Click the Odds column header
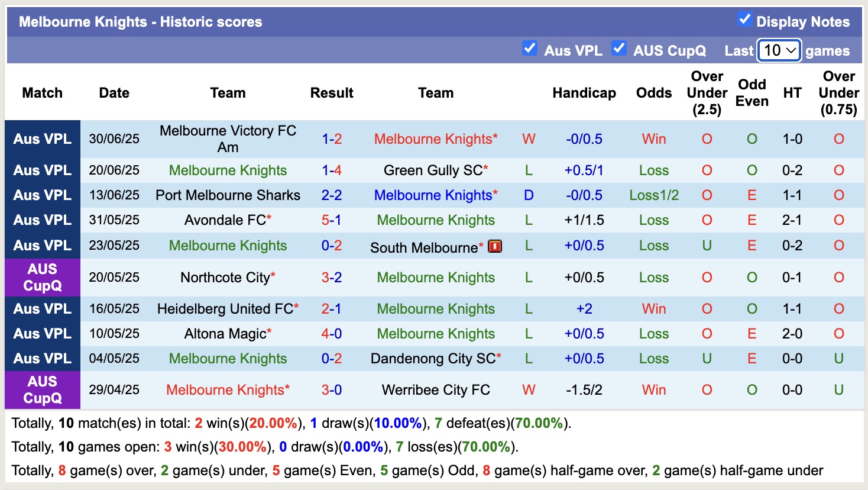The height and width of the screenshot is (490, 868). pyautogui.click(x=653, y=93)
